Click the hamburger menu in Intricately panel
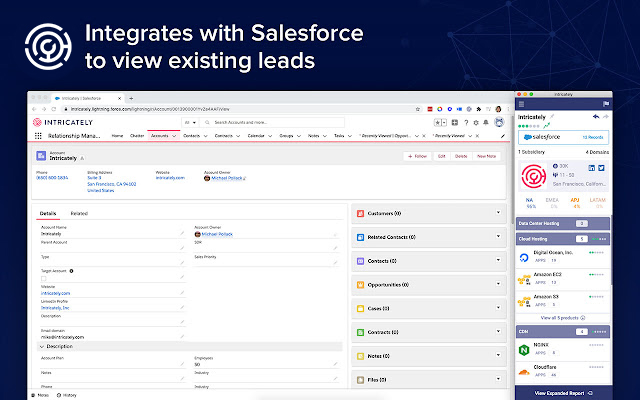This screenshot has height=400, width=640. 521,103
